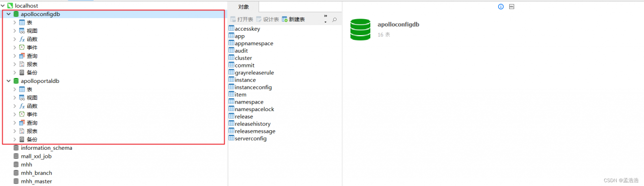Switch to the 对象 tab
Viewport: 644px width, 186px height.
coord(243,7)
